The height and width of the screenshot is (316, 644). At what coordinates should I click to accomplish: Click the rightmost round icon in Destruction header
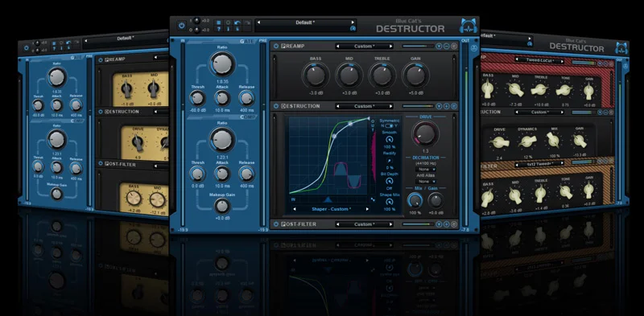454,106
